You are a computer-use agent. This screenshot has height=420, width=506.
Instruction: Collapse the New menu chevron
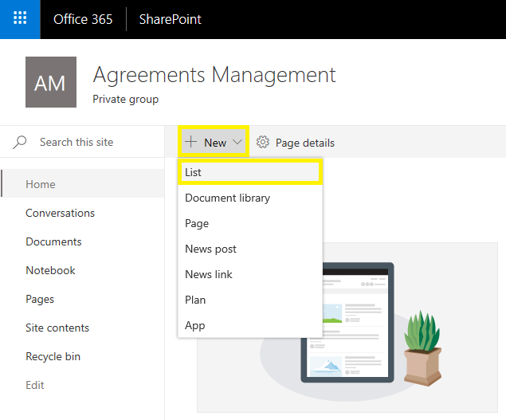(237, 143)
